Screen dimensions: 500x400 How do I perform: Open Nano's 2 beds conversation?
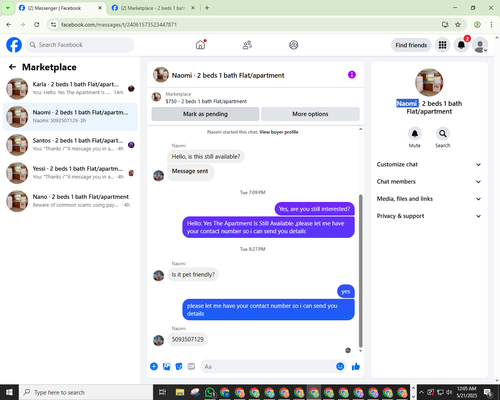[70, 201]
